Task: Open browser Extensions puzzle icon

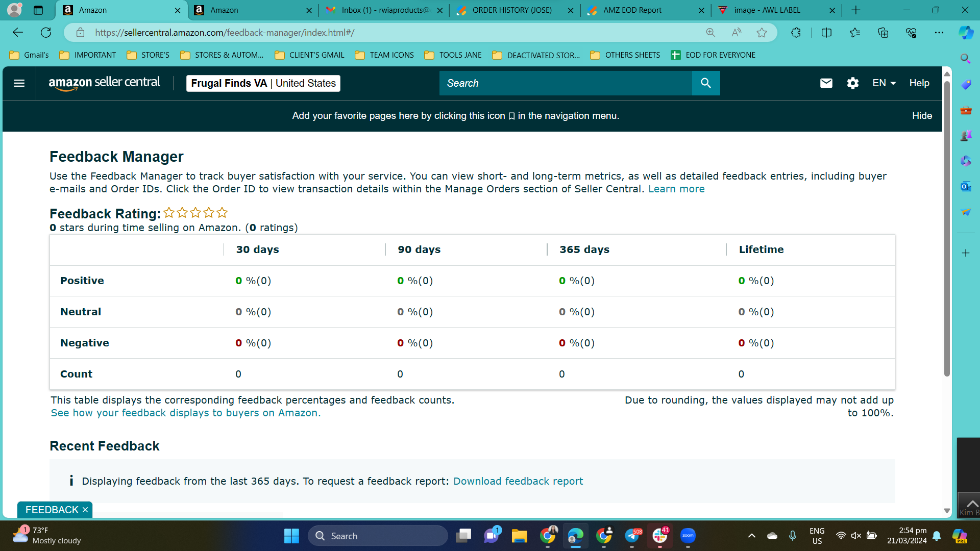Action: [796, 33]
